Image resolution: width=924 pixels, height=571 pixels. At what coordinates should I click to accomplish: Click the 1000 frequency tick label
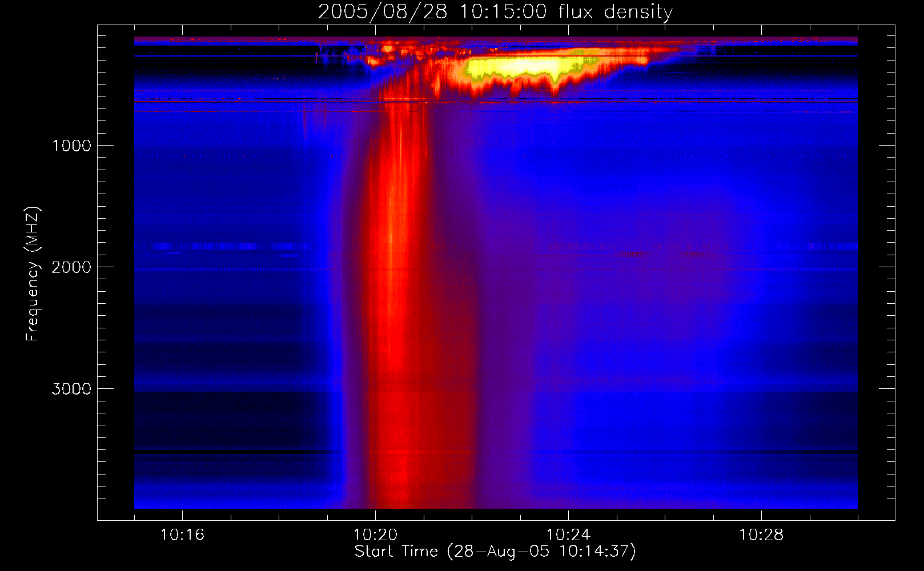point(71,146)
